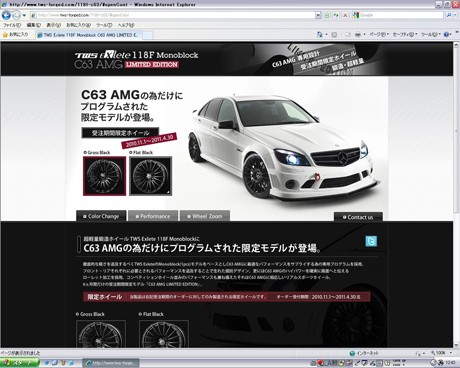This screenshot has width=460, height=368.
Task: Open a new blank tab
Action: pyautogui.click(x=148, y=35)
